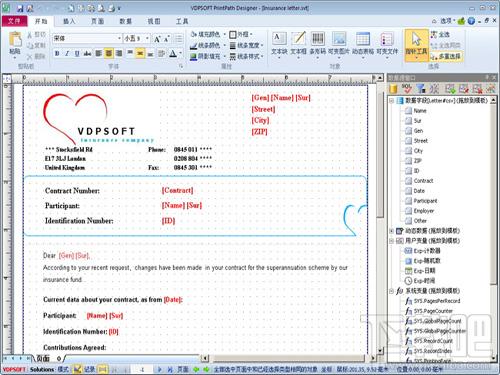Click the yellow database icon in data panel
This screenshot has width=500, height=375.
[x=394, y=89]
